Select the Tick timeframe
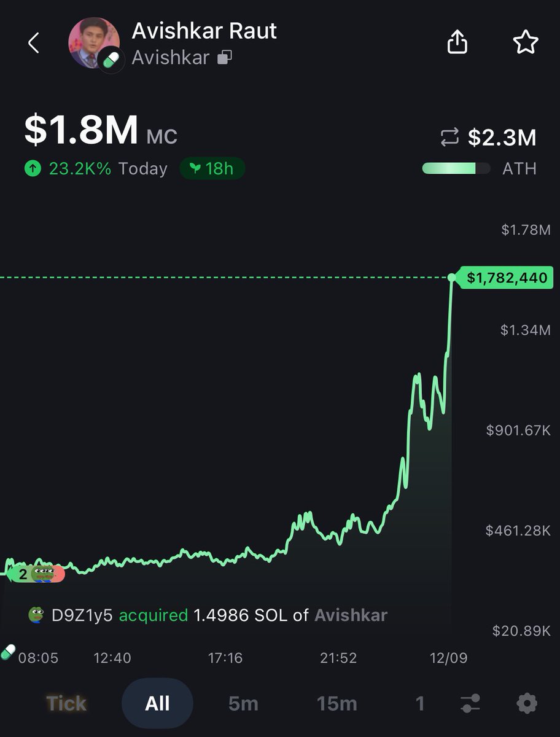560x737 pixels. pos(66,703)
